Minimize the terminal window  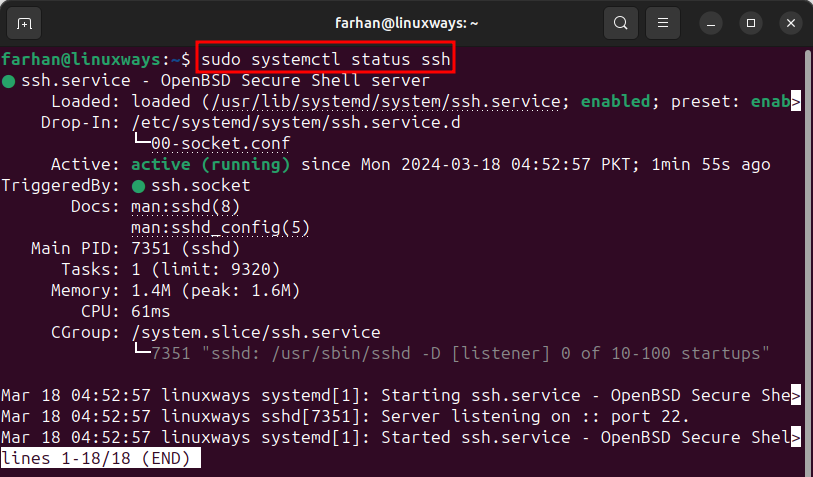coord(711,23)
